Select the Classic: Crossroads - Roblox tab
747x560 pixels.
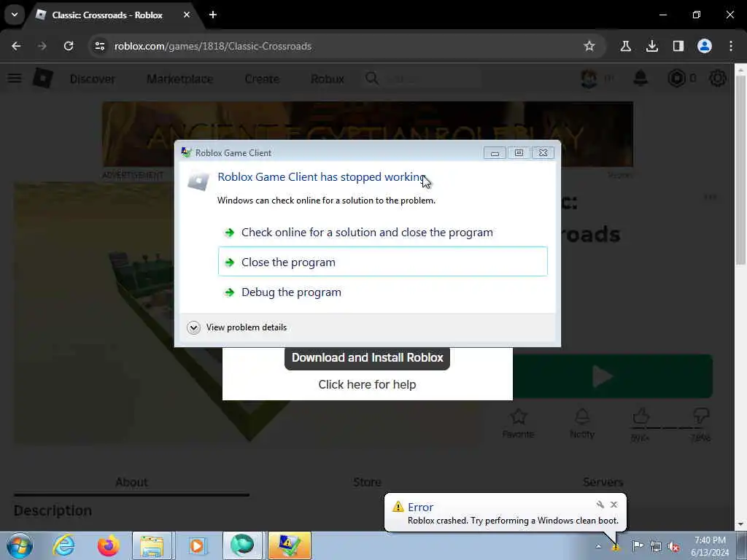click(x=107, y=15)
